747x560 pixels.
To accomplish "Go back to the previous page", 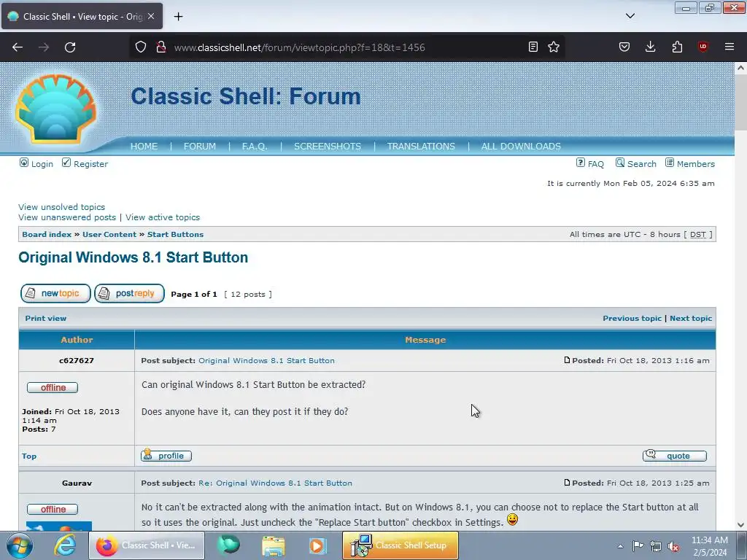I will [18, 47].
